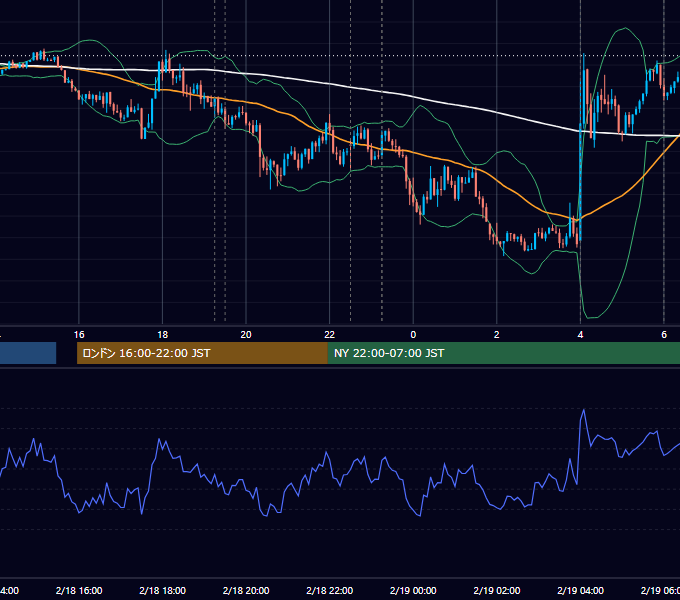The image size is (680, 600).
Task: Click the blue session bar before London
Action: pyautogui.click(x=28, y=353)
